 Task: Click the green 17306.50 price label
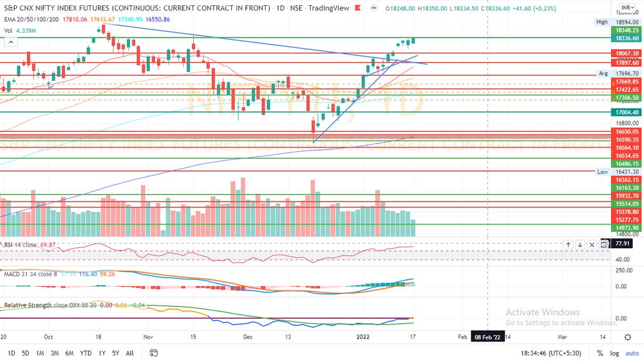click(x=627, y=98)
